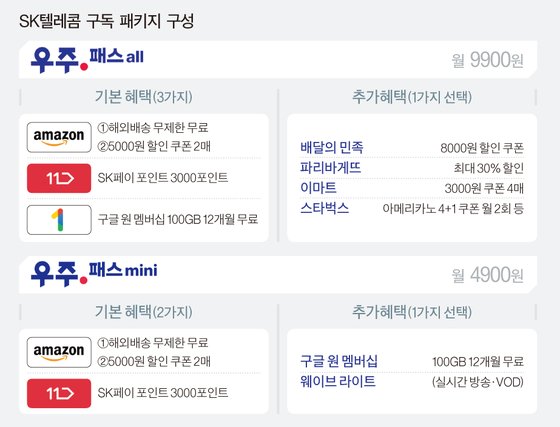Select the 파리바게뜨 benefit option
This screenshot has height=427, width=560.
[x=412, y=167]
